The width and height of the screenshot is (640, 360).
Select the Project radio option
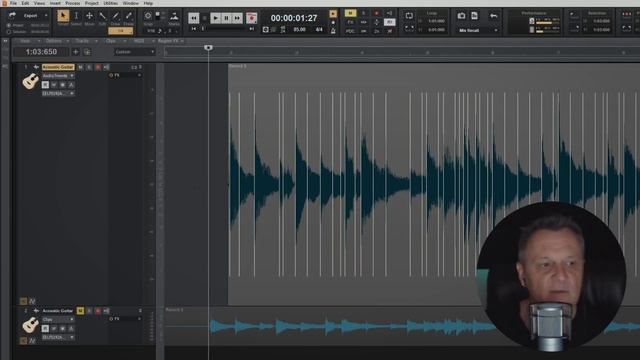tap(9, 25)
